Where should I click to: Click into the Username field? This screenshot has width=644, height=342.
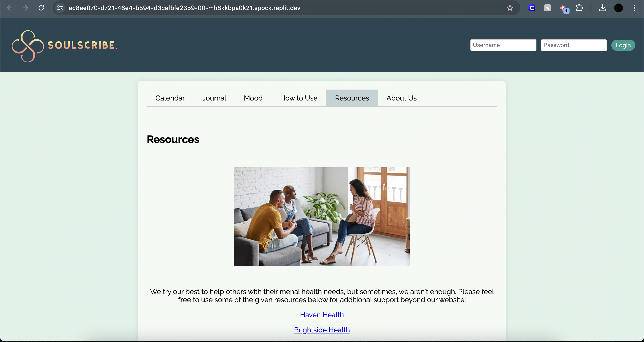[503, 45]
